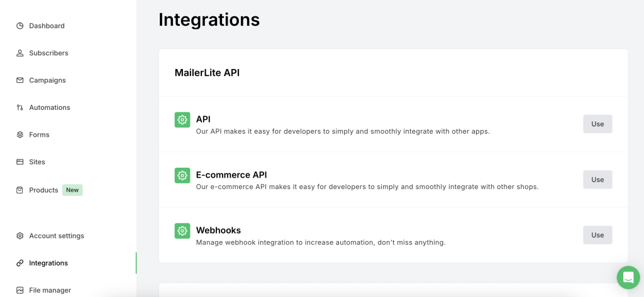
Task: Click the Automations workflow icon
Action: coord(20,107)
